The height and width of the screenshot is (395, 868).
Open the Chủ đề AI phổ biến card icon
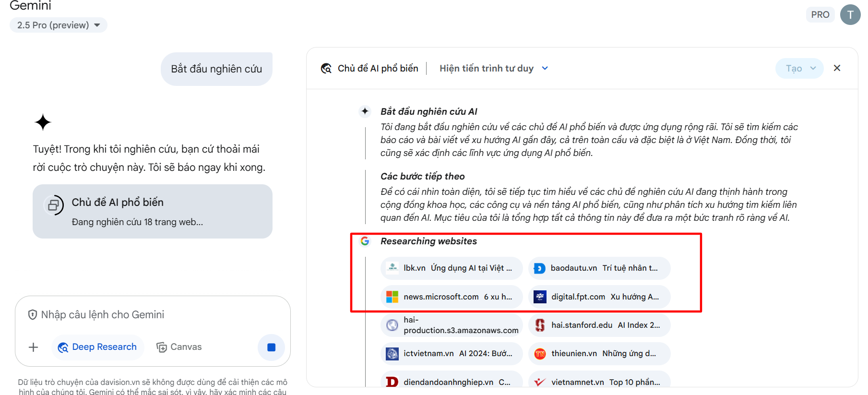click(x=54, y=205)
